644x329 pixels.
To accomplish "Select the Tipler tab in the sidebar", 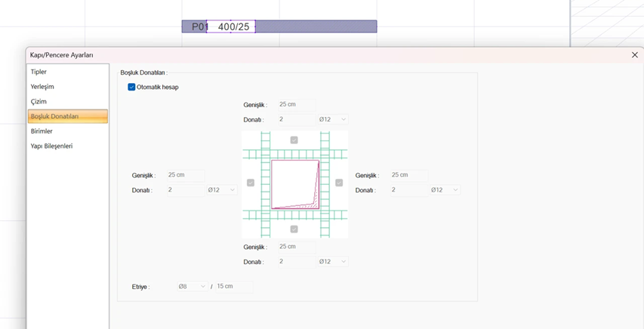I will click(39, 72).
